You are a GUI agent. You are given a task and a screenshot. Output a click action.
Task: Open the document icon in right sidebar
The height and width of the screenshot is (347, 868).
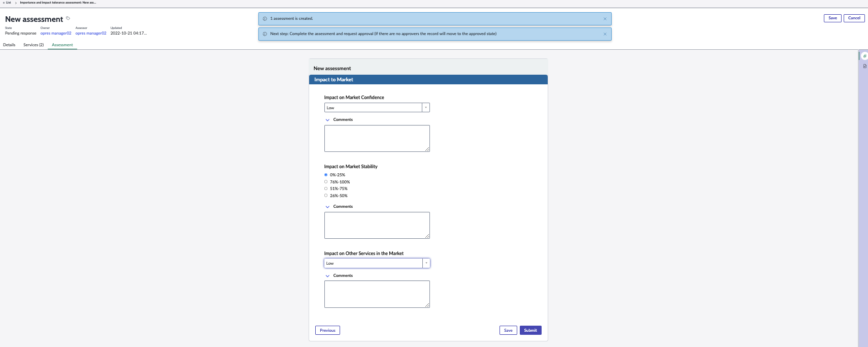[x=864, y=66]
